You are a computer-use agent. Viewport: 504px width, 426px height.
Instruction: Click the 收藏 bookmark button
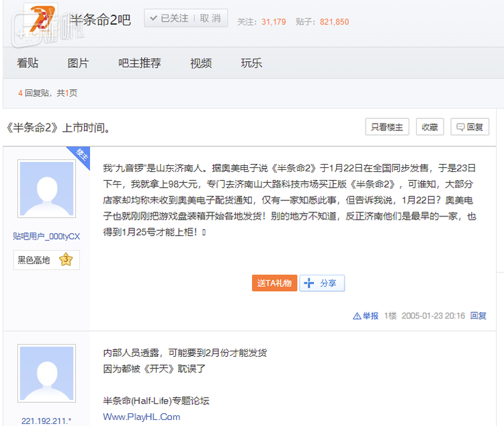tap(430, 127)
